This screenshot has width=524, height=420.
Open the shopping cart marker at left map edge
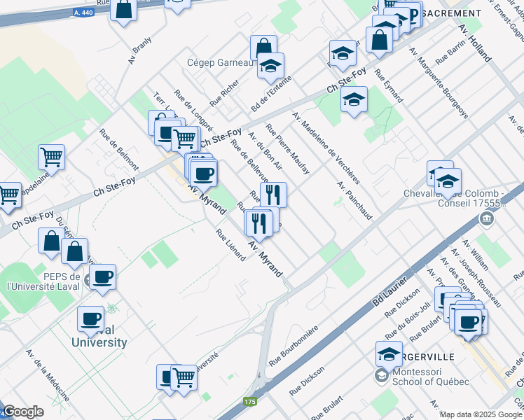point(9,195)
